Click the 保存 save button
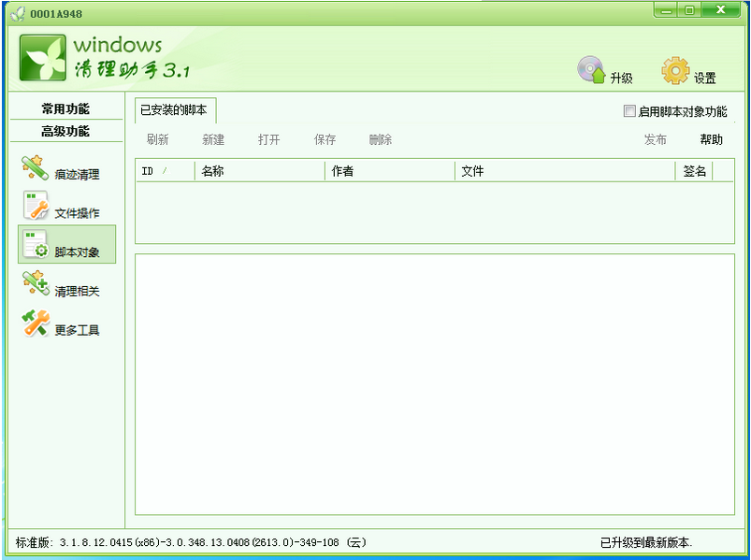The image size is (751, 560). point(325,139)
